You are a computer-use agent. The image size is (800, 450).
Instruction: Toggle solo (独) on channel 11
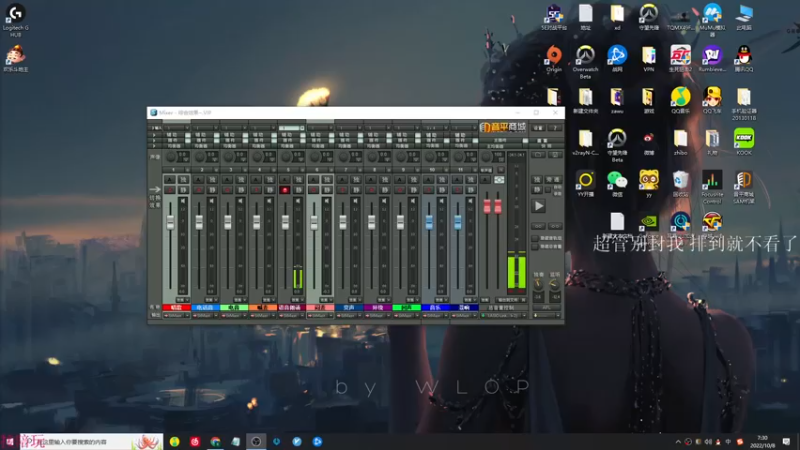[x=470, y=180]
